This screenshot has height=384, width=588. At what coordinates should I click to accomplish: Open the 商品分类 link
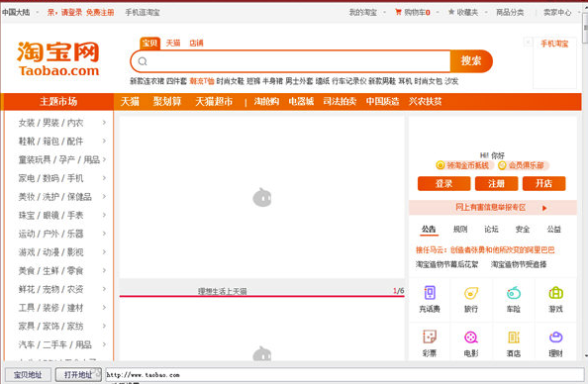click(x=510, y=13)
